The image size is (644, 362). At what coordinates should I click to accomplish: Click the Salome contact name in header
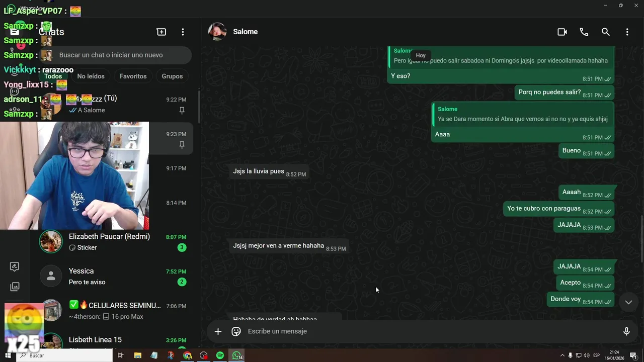(x=246, y=32)
